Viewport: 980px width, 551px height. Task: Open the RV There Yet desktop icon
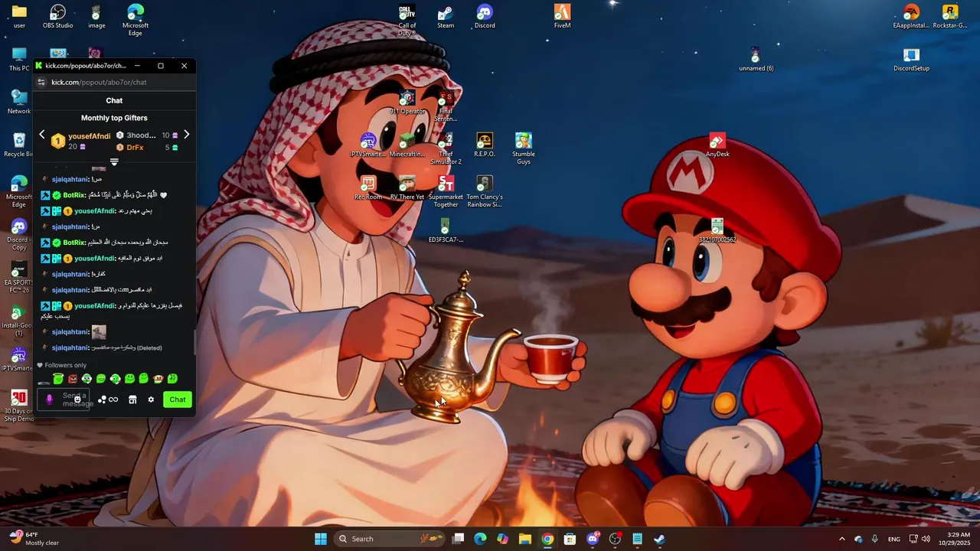point(407,187)
